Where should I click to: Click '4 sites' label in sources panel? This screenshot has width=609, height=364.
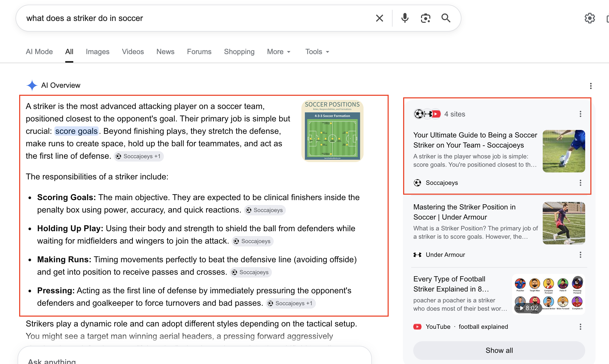pyautogui.click(x=455, y=114)
